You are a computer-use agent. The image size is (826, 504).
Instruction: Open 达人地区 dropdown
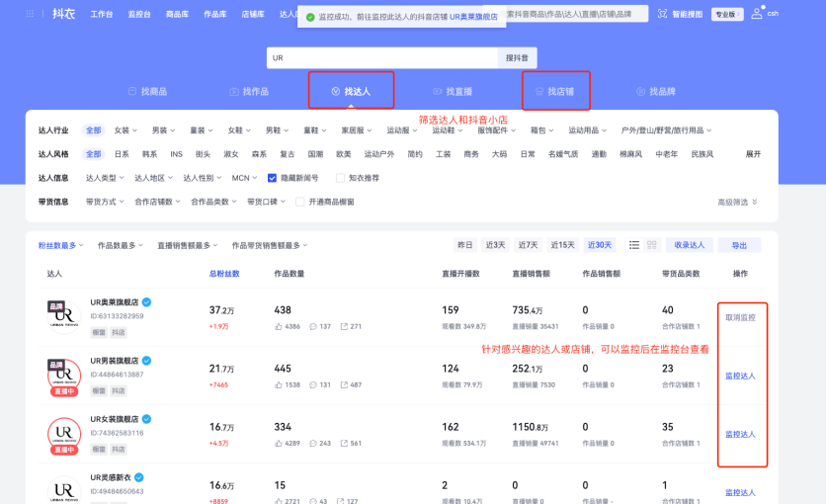point(153,178)
